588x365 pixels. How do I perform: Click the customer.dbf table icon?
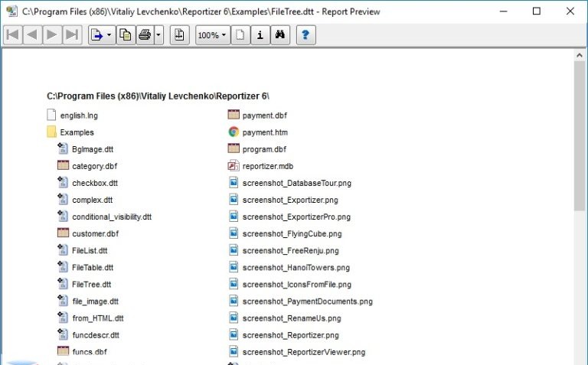[63, 233]
